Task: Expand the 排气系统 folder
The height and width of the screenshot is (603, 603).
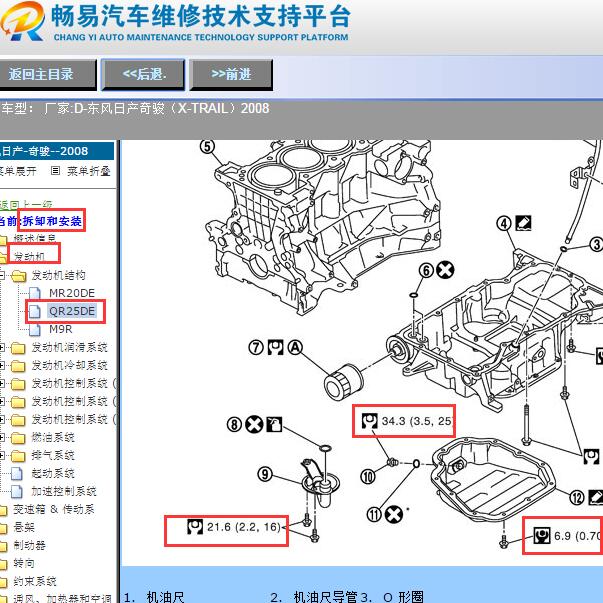Action: [x=2, y=455]
